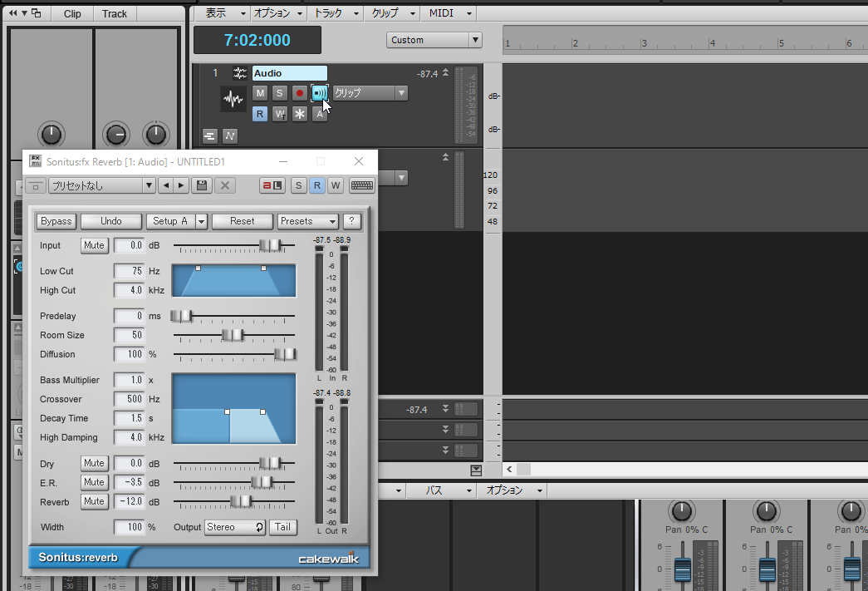Open the MIDI menu
Viewport: 868px width, 591px height.
449,13
